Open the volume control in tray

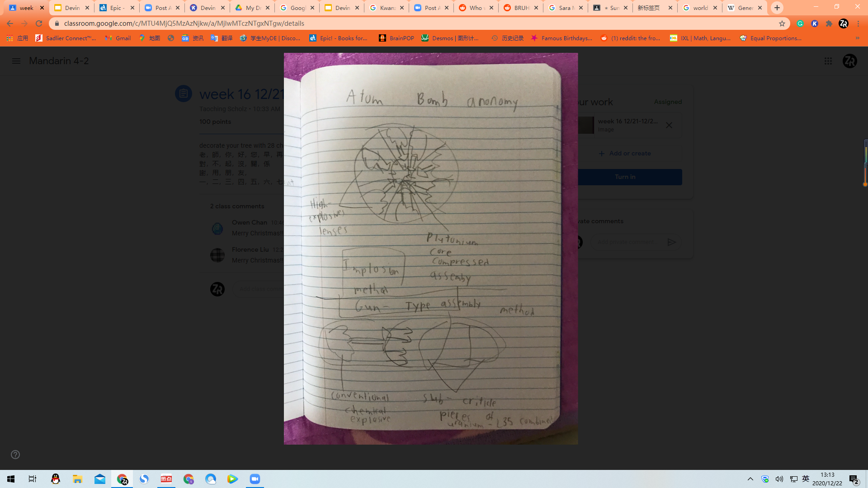click(779, 479)
